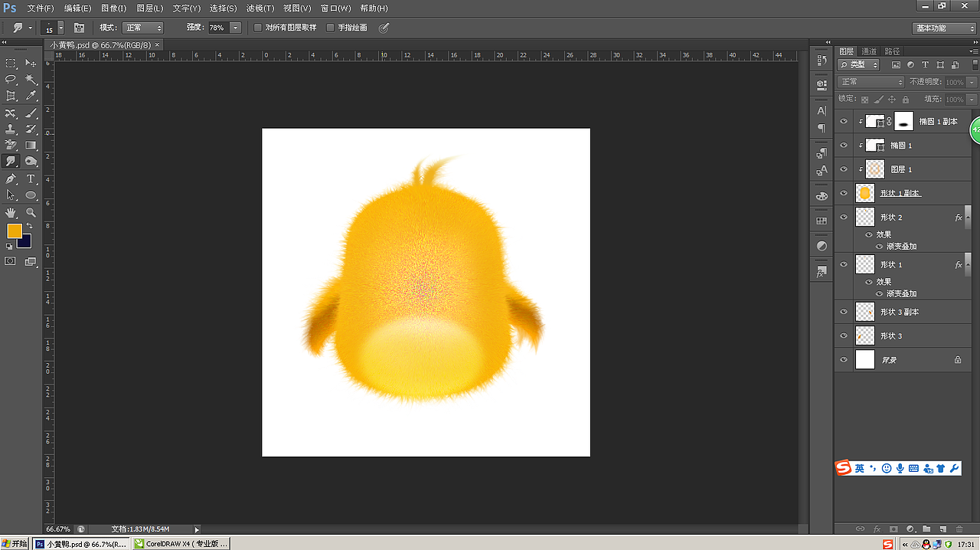Select the Pen tool
Image resolution: width=980 pixels, height=550 pixels.
[11, 178]
